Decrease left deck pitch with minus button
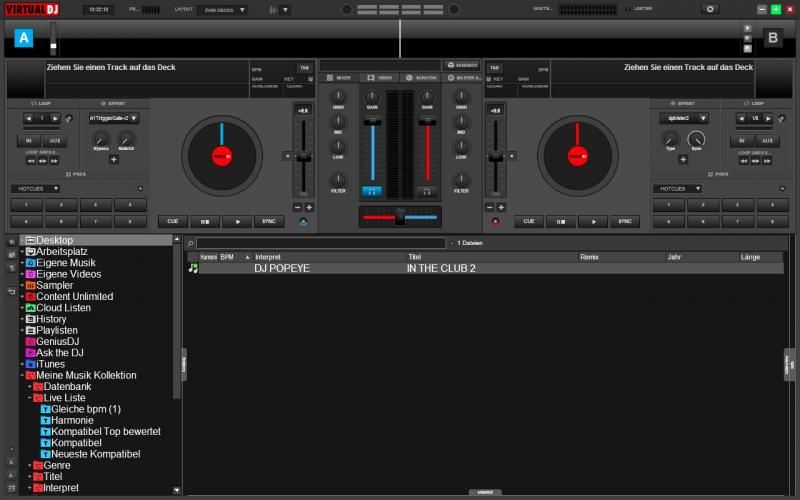 pyautogui.click(x=297, y=208)
